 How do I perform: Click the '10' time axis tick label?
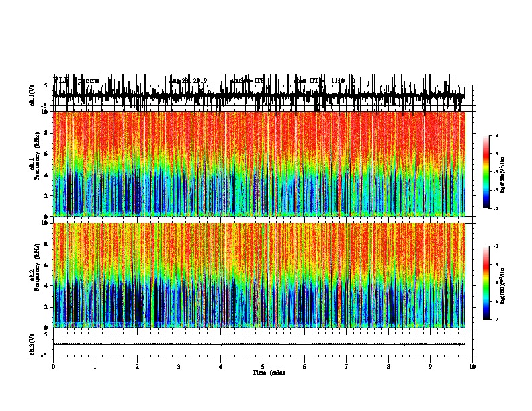point(472,367)
